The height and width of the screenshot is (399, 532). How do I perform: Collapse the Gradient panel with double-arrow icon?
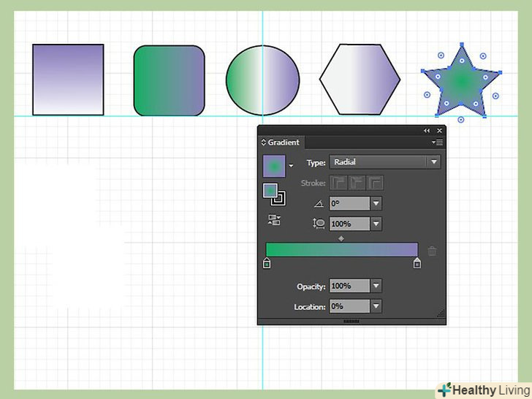427,131
